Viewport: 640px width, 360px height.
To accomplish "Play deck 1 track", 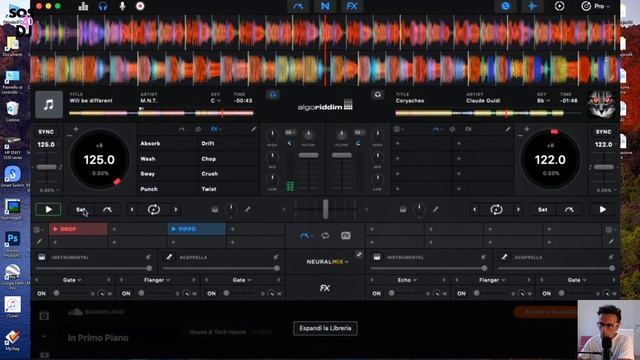I will (48, 209).
